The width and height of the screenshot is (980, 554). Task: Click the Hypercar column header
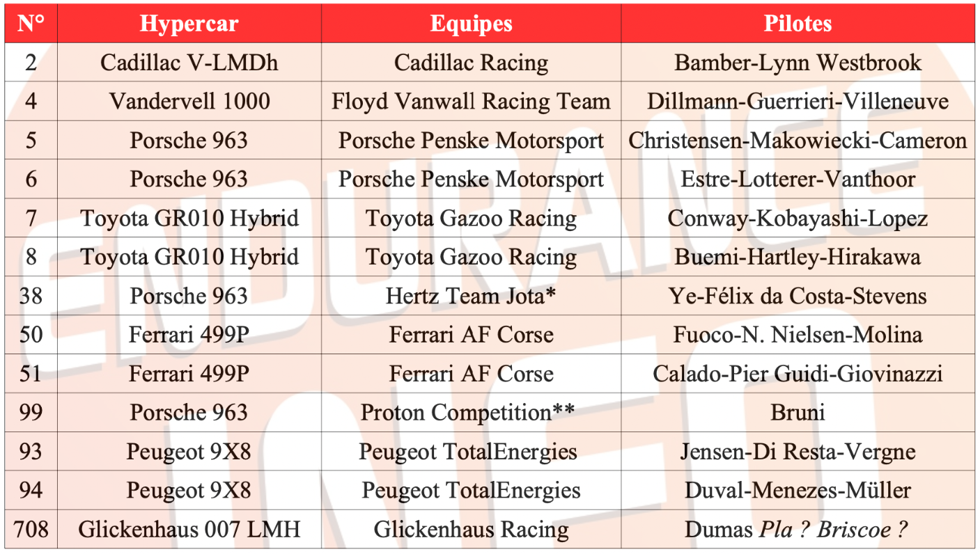tap(189, 24)
